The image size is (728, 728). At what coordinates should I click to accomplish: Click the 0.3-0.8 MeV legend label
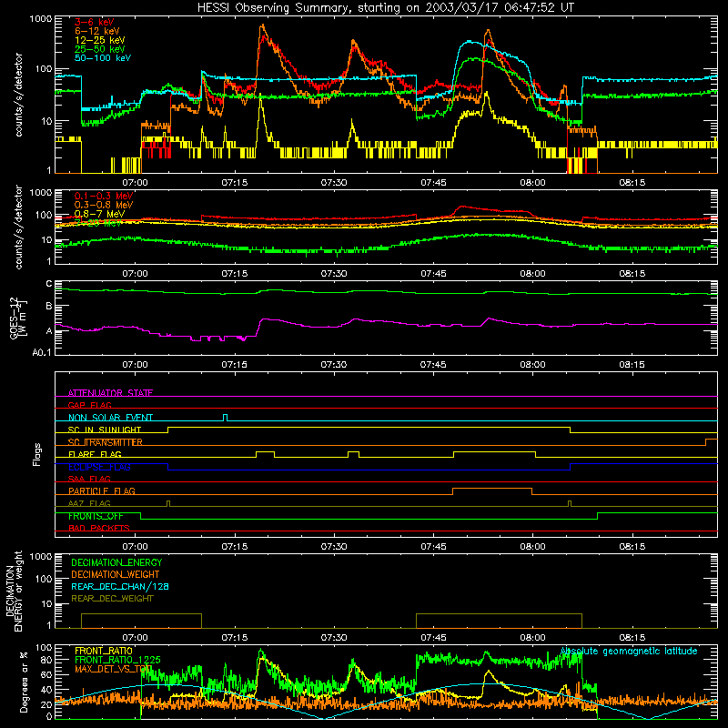pos(104,205)
